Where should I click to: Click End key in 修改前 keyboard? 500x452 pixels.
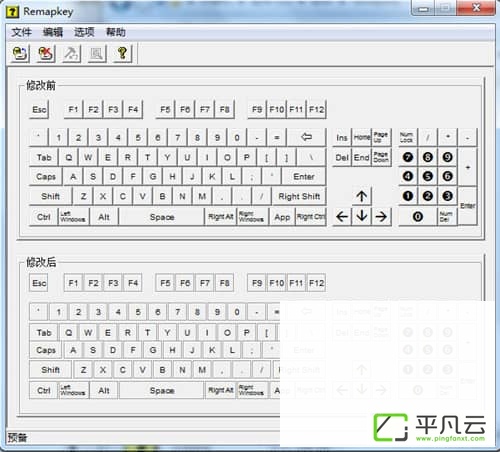(362, 157)
